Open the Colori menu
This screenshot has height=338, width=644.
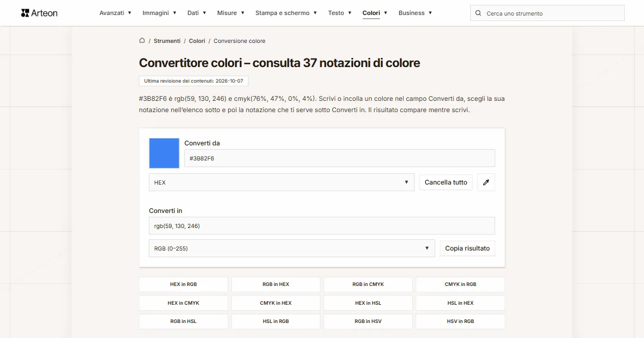pyautogui.click(x=375, y=13)
